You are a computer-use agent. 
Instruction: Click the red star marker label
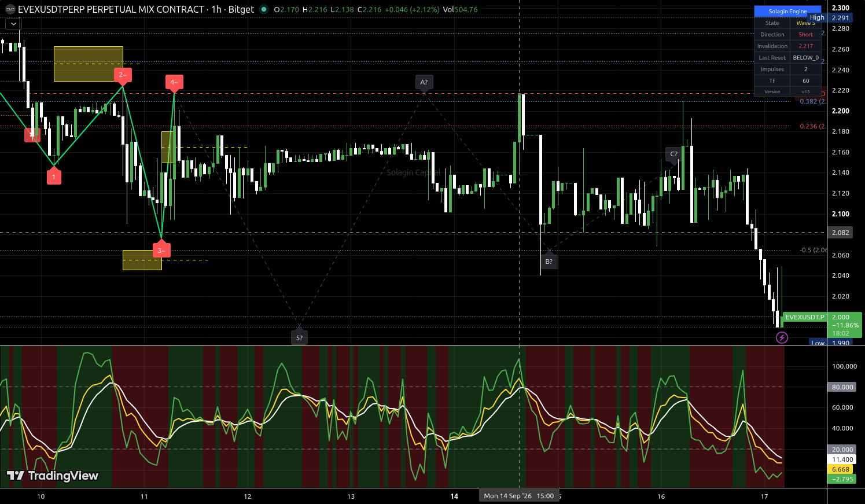tap(32, 135)
